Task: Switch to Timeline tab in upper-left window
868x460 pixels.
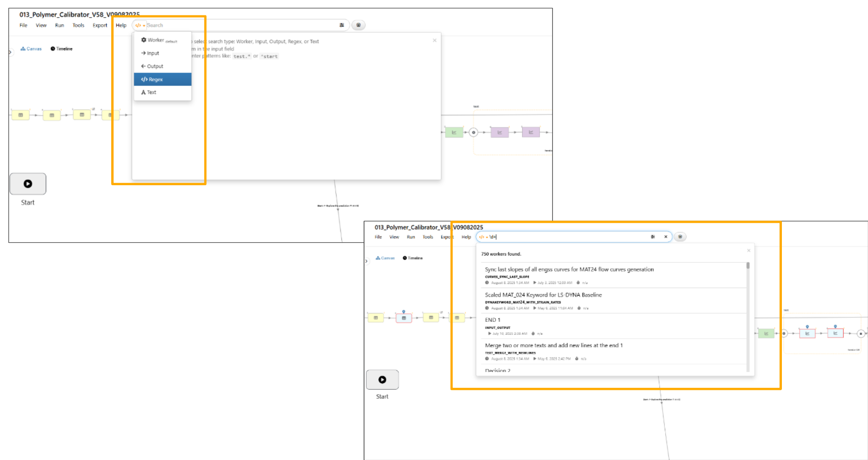Action: coord(61,48)
